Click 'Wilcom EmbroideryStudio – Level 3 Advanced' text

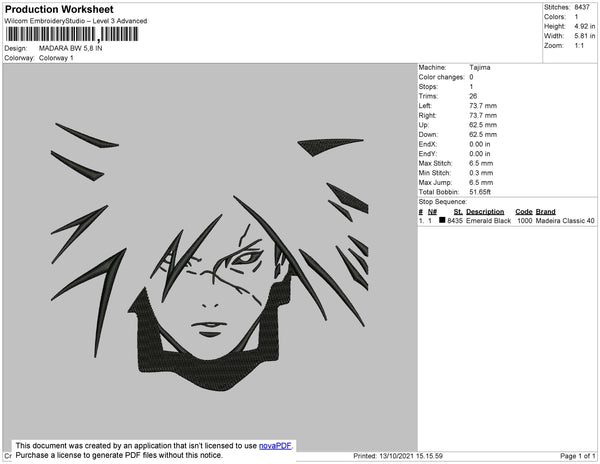[x=76, y=21]
